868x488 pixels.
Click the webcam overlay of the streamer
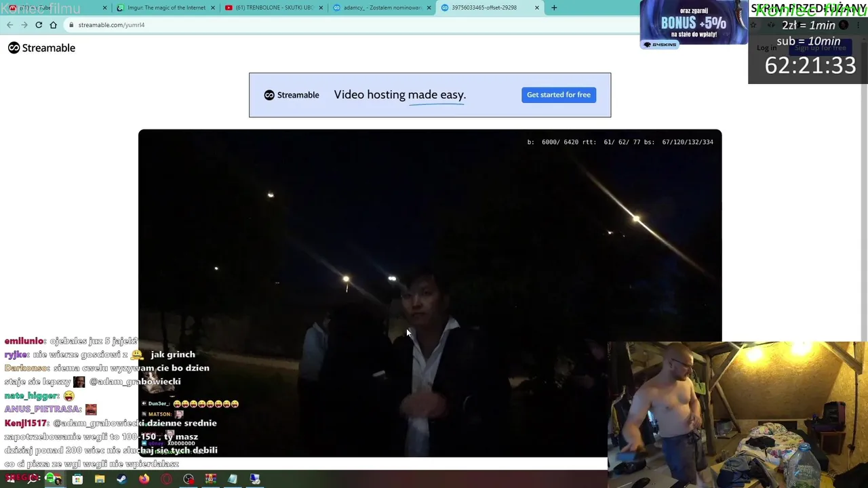coord(738,415)
